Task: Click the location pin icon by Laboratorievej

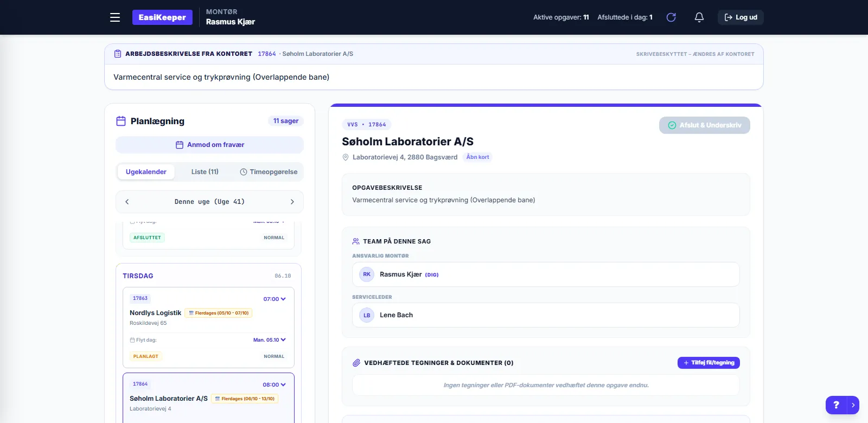Action: [346, 157]
